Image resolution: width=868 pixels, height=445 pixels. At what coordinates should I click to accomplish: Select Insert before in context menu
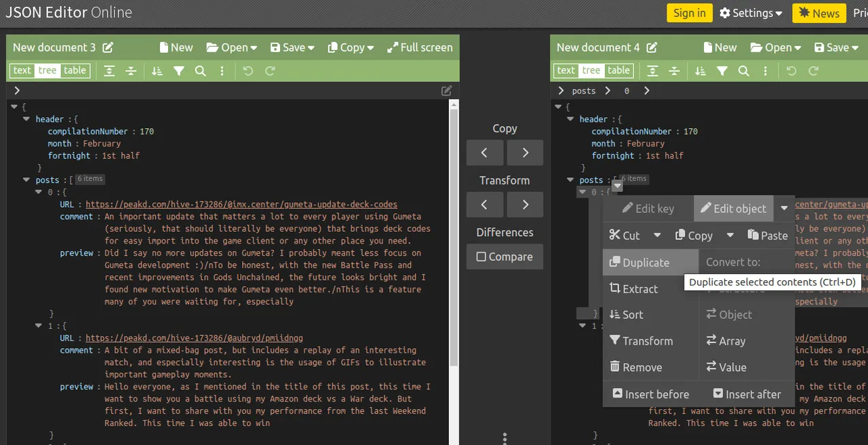650,394
